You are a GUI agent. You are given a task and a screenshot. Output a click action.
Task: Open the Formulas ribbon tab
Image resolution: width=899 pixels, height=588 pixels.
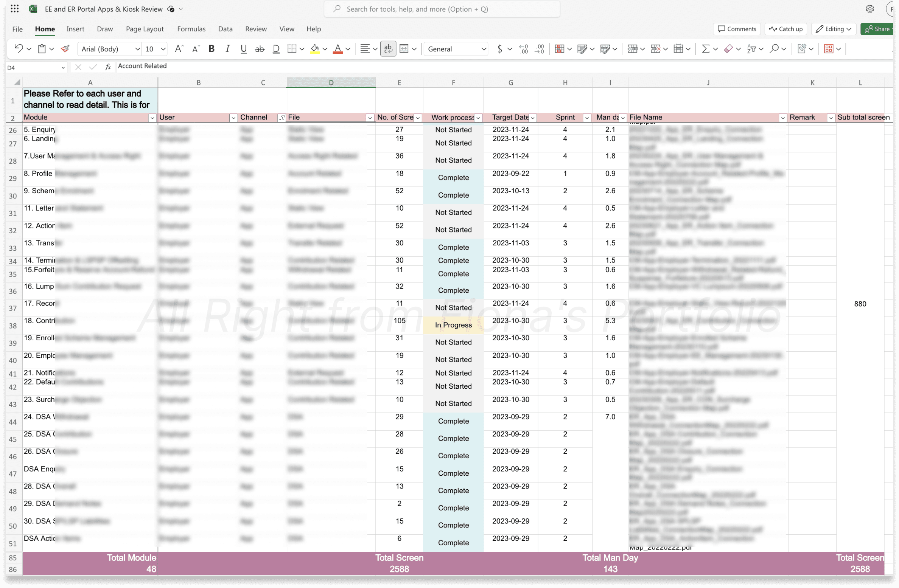pyautogui.click(x=191, y=29)
